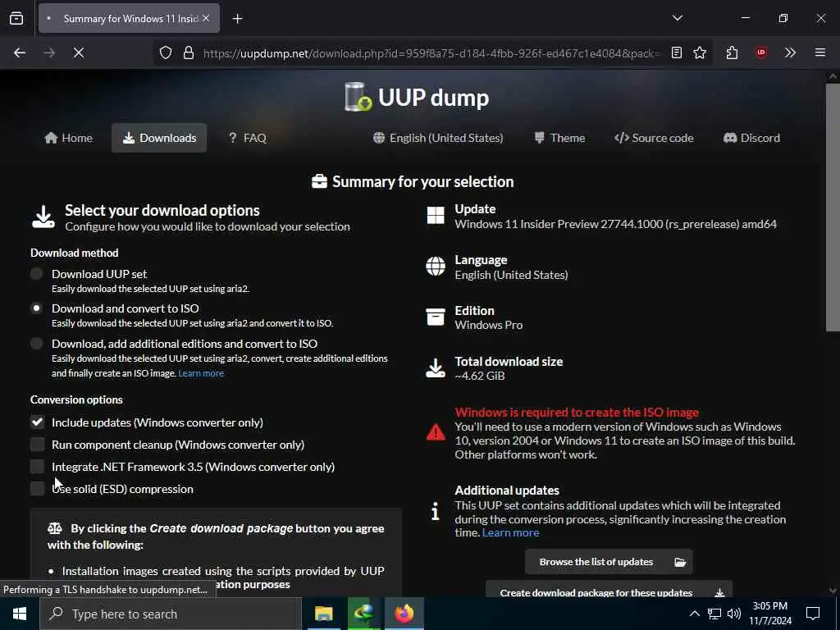Click the Edition archive box icon
Viewport: 840px width, 630px height.
[x=436, y=317]
